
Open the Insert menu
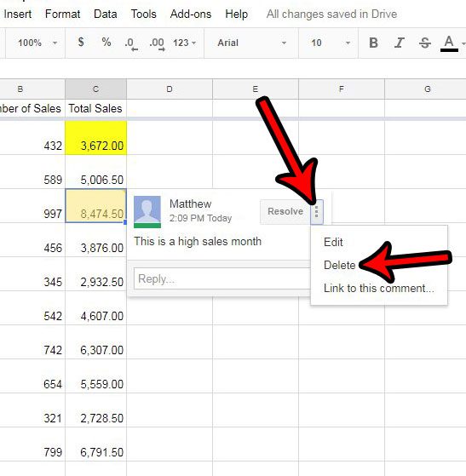point(17,14)
